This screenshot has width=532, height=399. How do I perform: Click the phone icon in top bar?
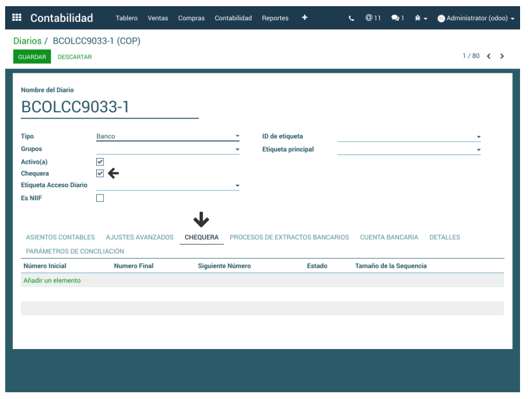point(352,18)
